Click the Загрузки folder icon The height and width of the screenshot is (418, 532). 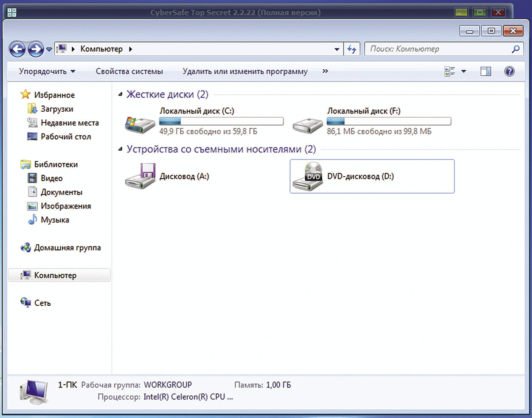click(x=32, y=109)
